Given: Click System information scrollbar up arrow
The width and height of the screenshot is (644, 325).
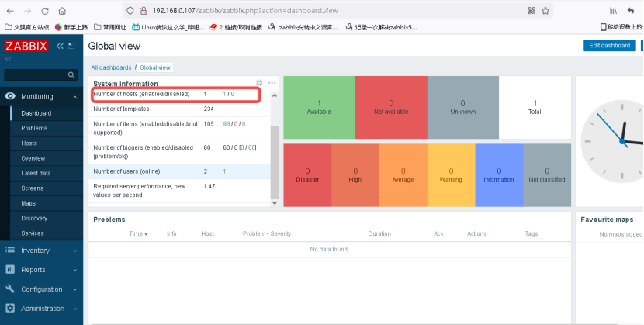Looking at the screenshot, I should 275,95.
